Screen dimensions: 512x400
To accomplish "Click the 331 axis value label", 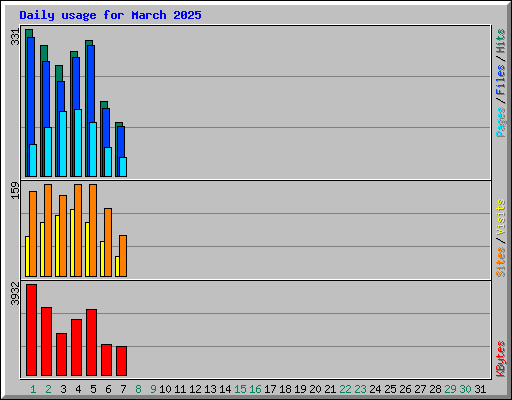I will [15, 37].
